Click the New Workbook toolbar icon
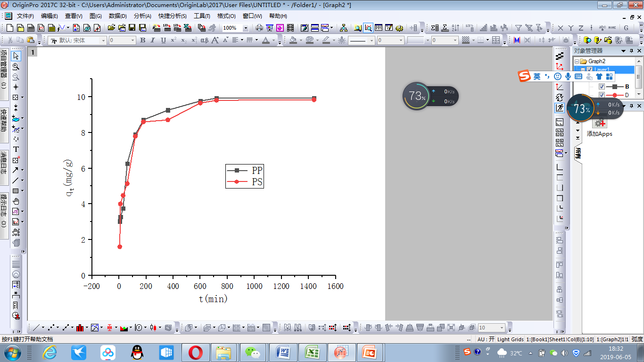 tap(31, 28)
